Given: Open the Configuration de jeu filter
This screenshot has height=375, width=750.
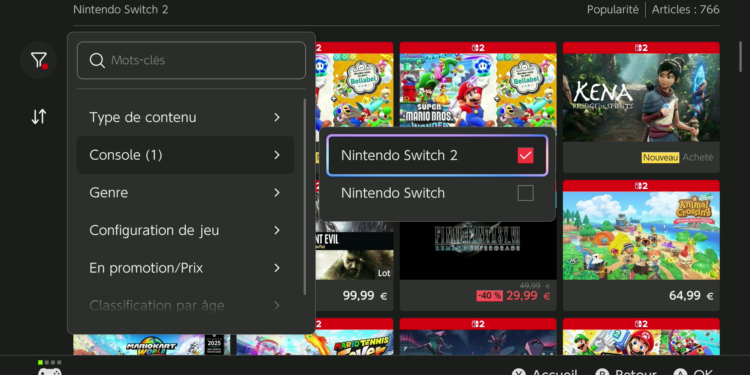Looking at the screenshot, I should click(x=185, y=231).
